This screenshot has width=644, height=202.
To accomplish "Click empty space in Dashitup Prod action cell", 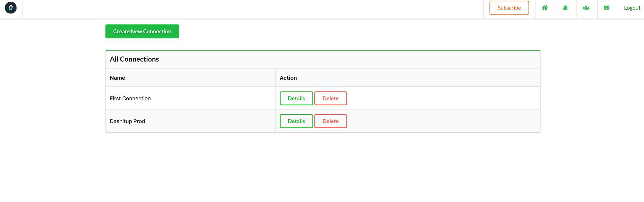I will pos(437,121).
